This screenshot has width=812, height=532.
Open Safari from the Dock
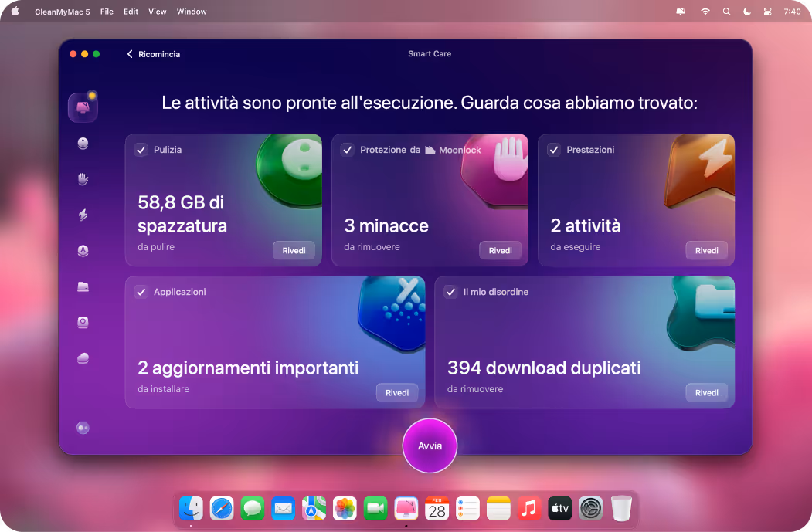click(x=222, y=509)
